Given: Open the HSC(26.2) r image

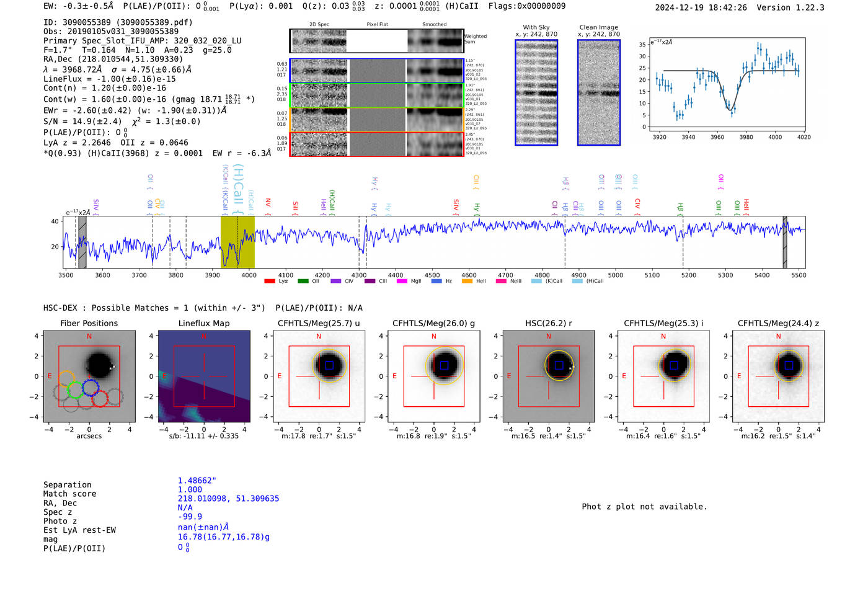Looking at the screenshot, I should (549, 376).
